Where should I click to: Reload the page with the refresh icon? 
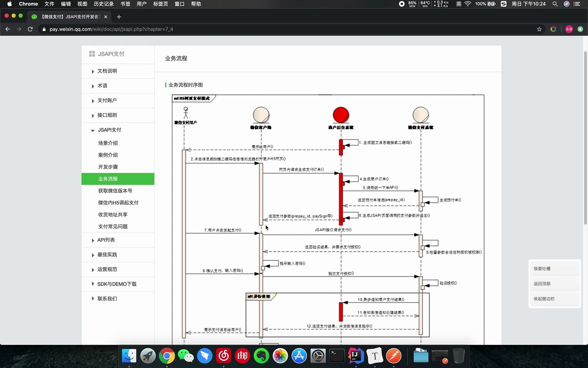coord(30,29)
